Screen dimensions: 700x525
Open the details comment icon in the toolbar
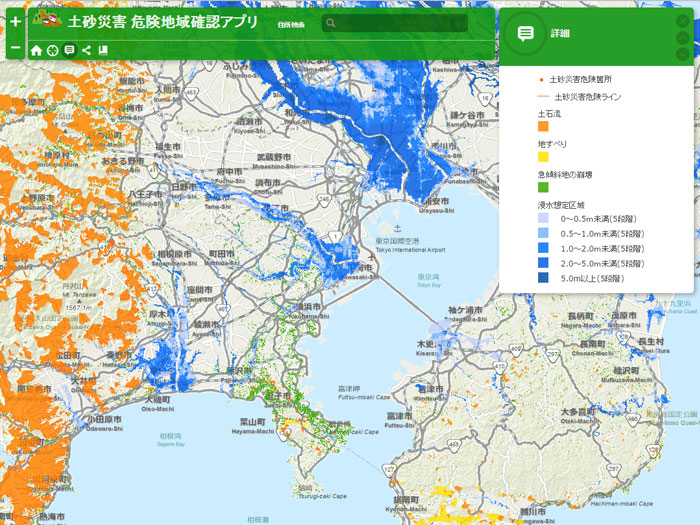pos(70,50)
